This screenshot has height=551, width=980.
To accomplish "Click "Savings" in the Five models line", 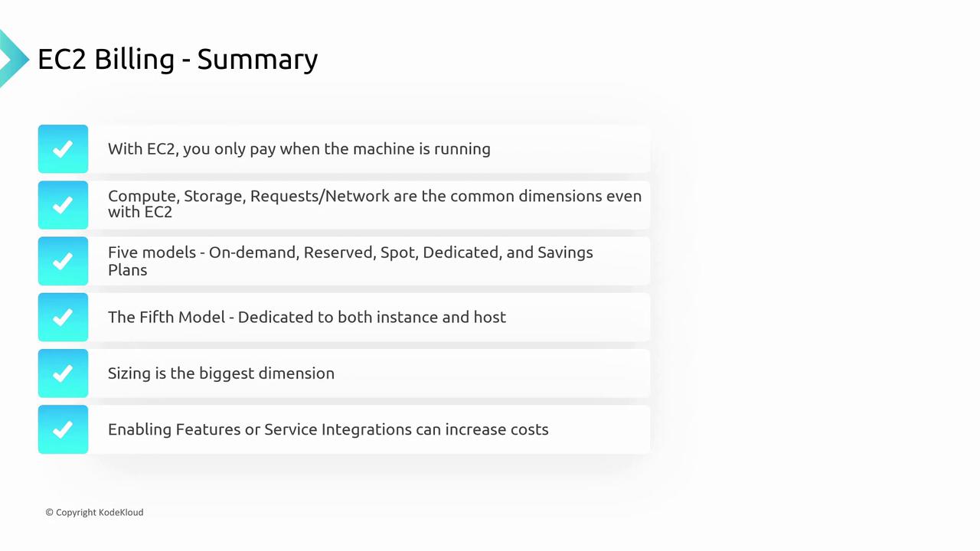I will point(565,253).
